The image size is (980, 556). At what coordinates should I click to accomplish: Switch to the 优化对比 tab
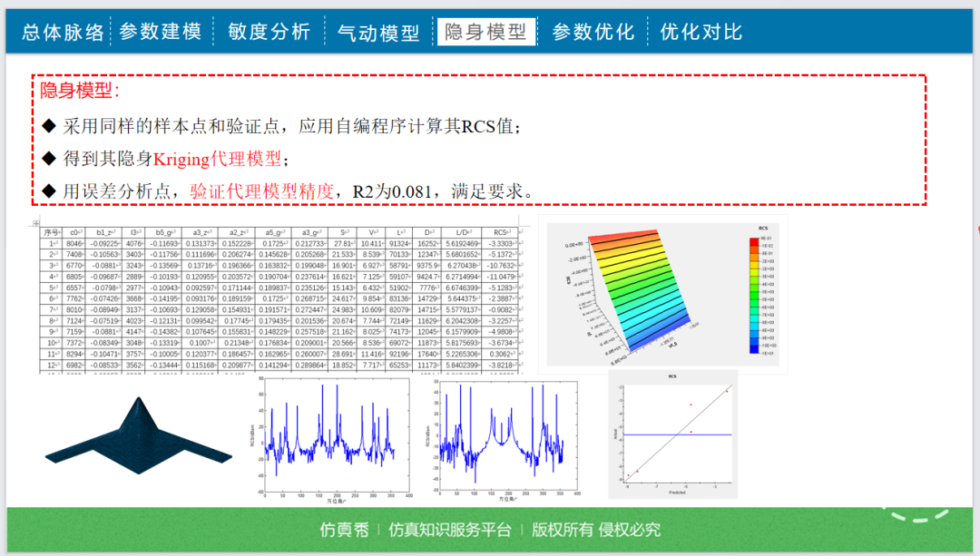click(x=701, y=31)
